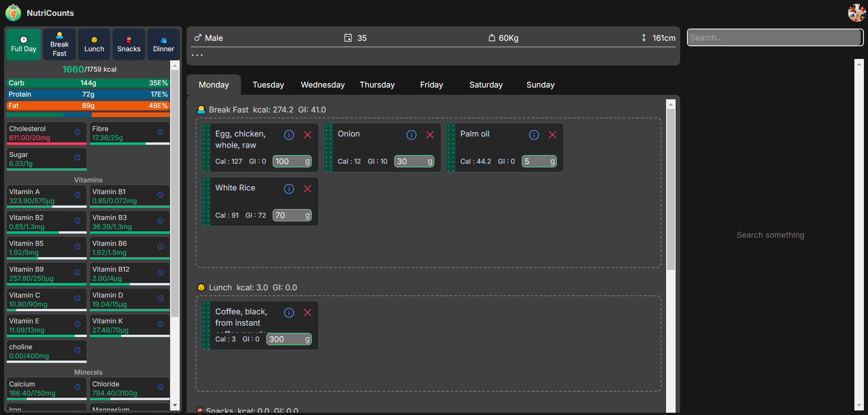Open info for Coffee, black item

289,312
